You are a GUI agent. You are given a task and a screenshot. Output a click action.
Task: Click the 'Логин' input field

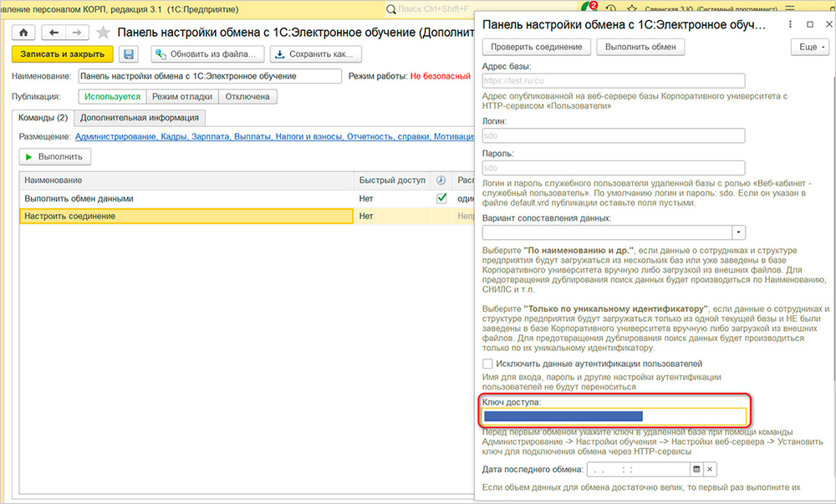(614, 136)
